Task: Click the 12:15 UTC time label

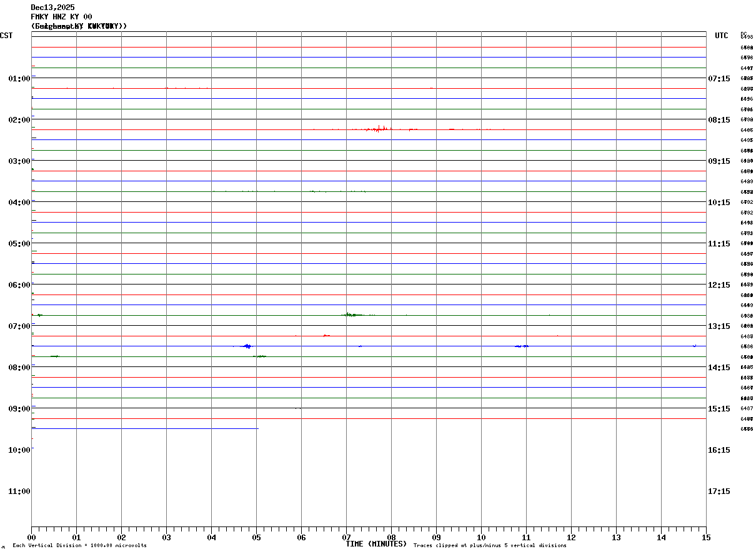Action: coord(719,285)
